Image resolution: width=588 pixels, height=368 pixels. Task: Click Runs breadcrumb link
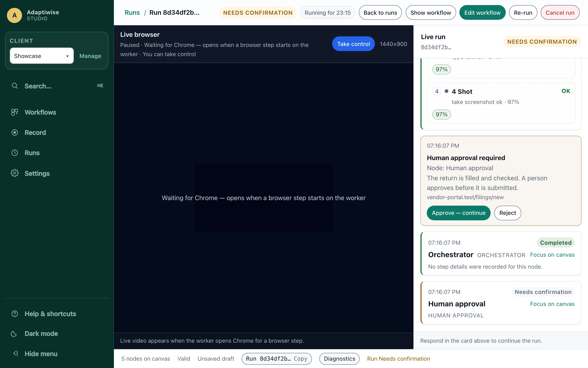[132, 13]
